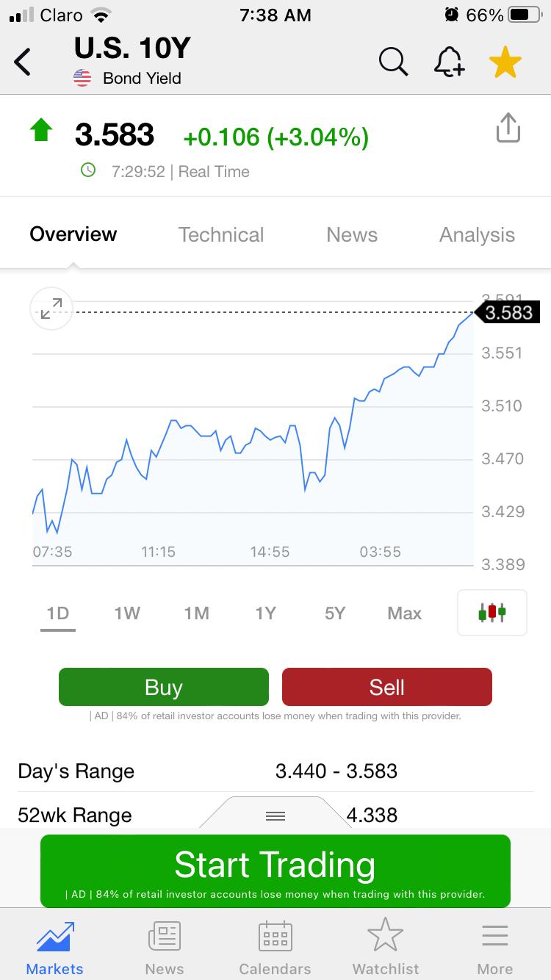Select the 1W chart timeframe

tap(127, 613)
